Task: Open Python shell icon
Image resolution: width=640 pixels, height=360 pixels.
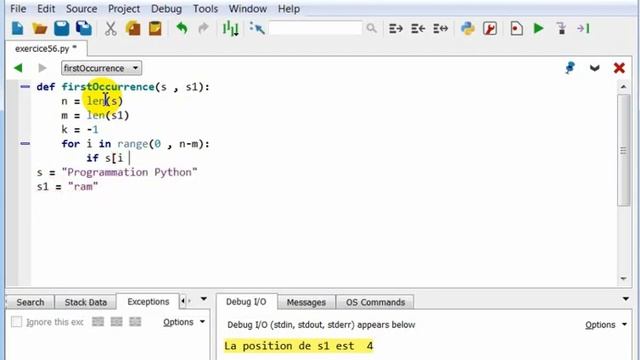Action: (468, 29)
